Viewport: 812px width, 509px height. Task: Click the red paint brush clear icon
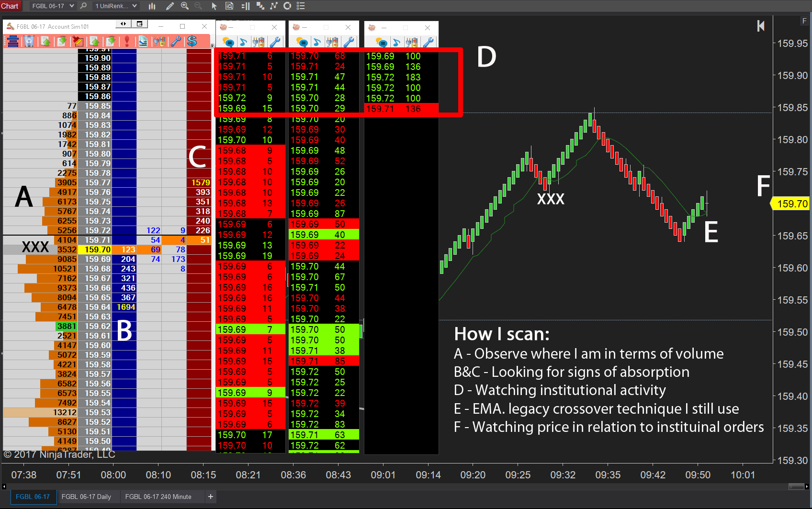click(x=77, y=41)
